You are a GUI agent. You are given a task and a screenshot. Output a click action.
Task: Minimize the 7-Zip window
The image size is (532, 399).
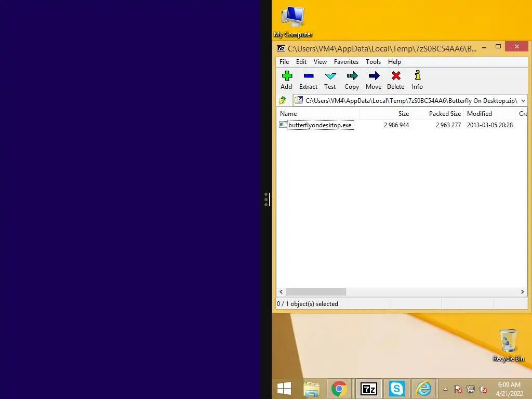pyautogui.click(x=484, y=47)
